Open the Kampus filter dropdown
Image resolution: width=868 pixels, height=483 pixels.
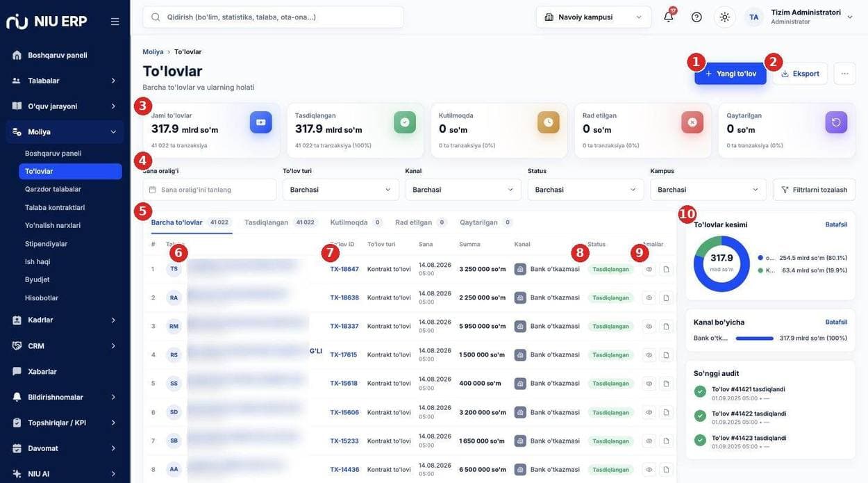(708, 190)
